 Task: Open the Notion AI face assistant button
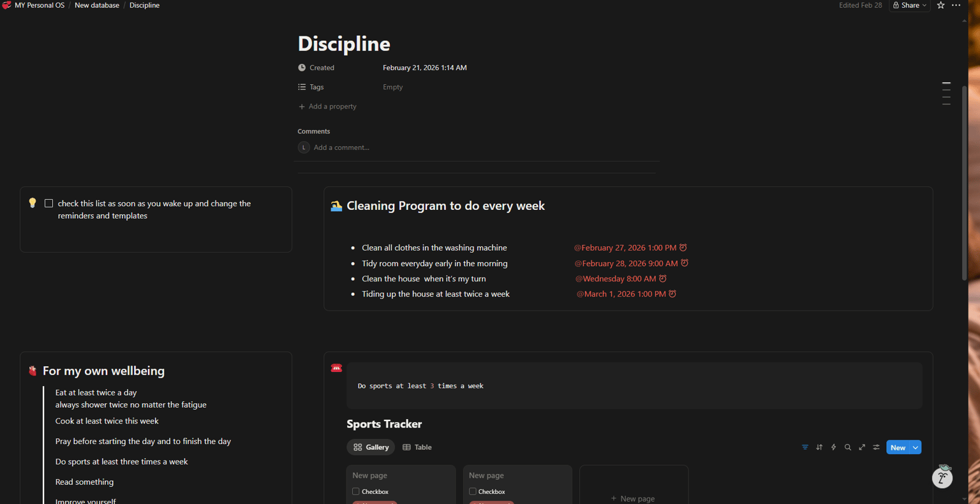click(x=942, y=477)
